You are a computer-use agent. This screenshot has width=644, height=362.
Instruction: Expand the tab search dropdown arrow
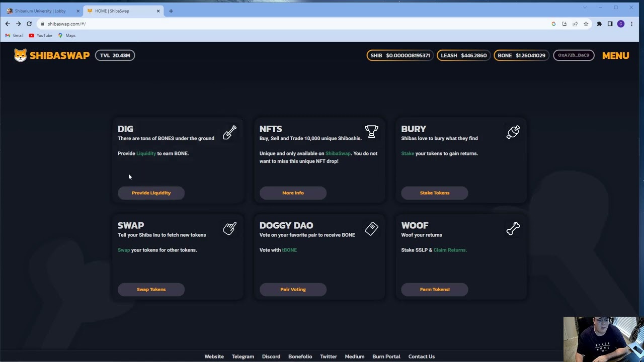pos(585,8)
